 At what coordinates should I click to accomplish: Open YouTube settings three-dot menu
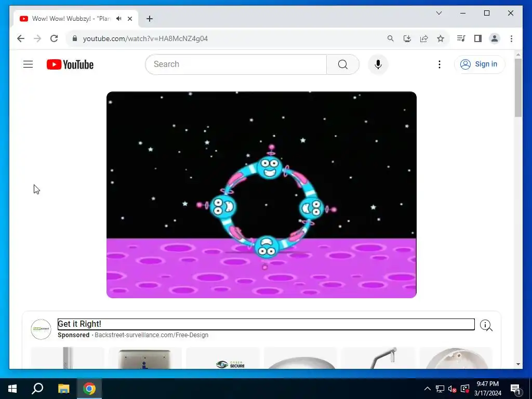pyautogui.click(x=440, y=64)
